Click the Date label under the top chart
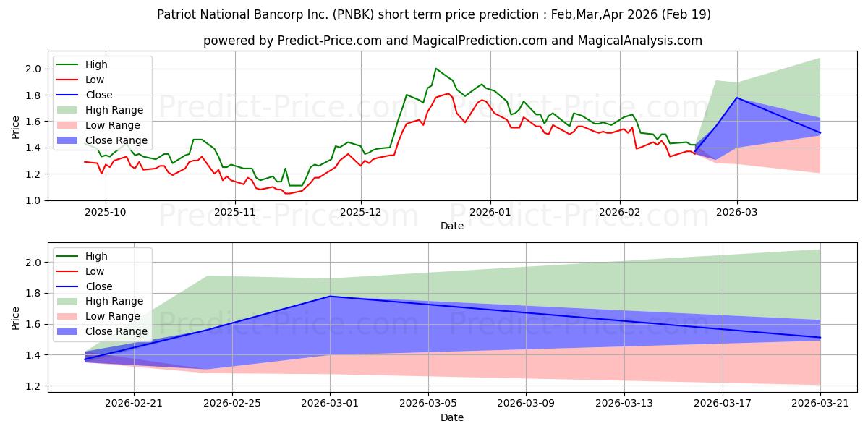The image size is (868, 434). (x=452, y=226)
